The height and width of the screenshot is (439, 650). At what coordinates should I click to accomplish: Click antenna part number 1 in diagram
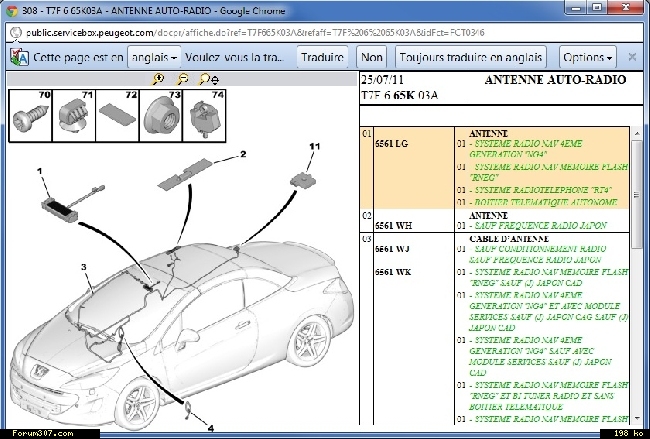pos(39,171)
